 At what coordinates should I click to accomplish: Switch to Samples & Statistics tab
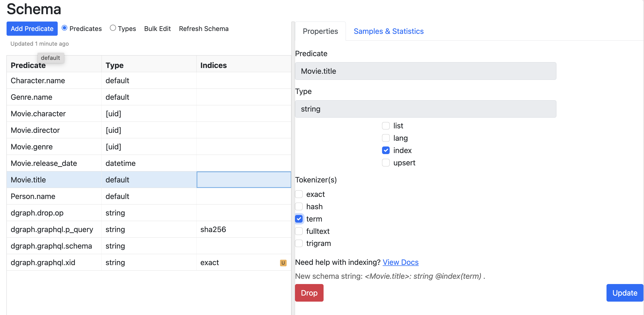tap(388, 31)
